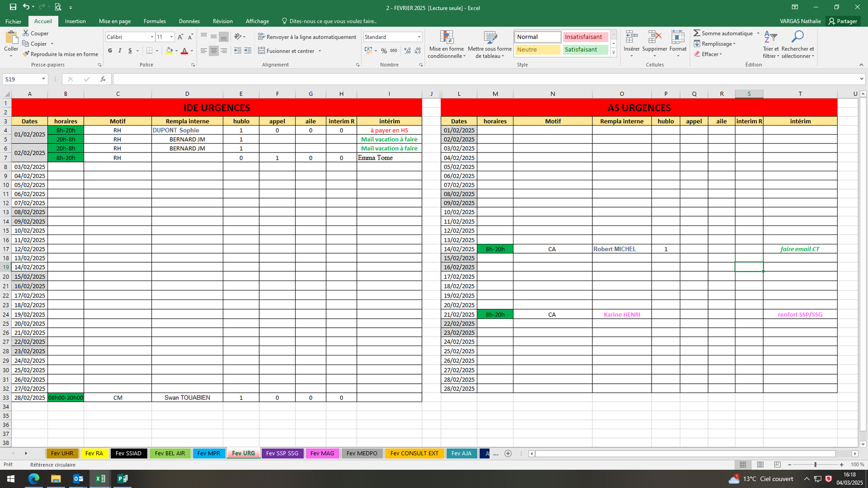Switch to the Formules tab
The height and width of the screenshot is (488, 868).
click(154, 21)
